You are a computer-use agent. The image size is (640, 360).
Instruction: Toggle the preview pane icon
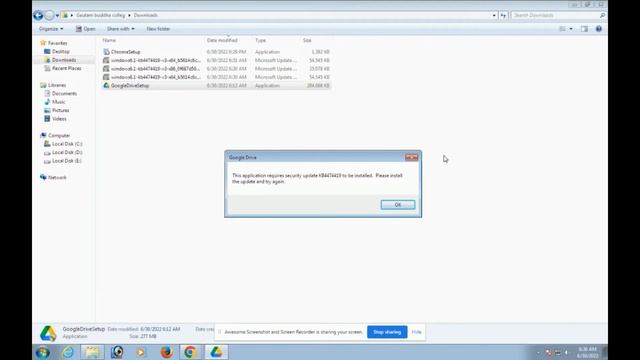pos(584,29)
